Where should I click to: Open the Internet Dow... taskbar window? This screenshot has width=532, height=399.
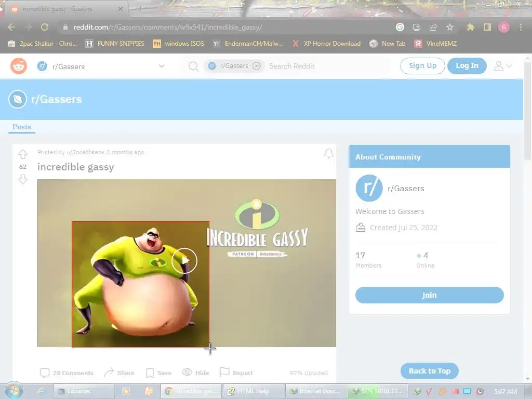pos(315,391)
